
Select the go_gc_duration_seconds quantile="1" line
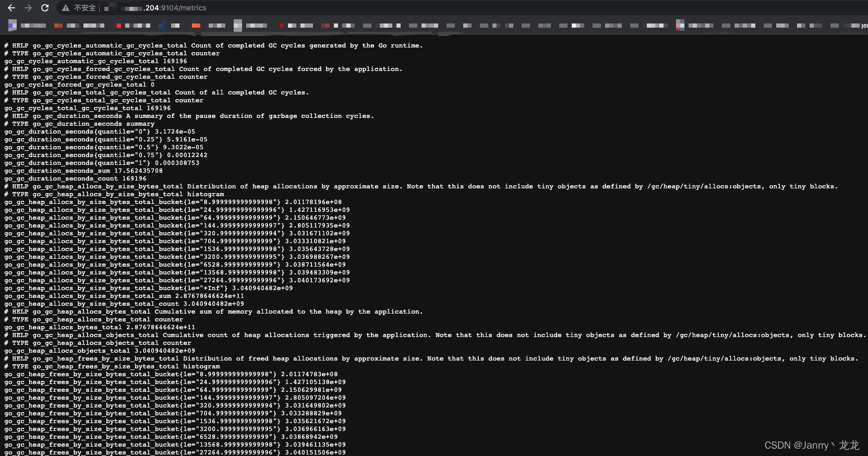[102, 163]
